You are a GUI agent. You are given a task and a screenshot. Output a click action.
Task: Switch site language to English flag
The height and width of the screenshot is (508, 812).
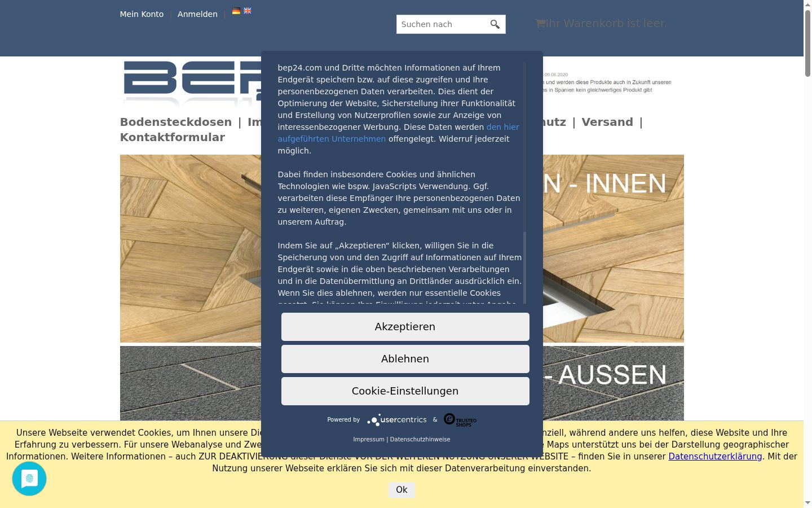pos(248,11)
